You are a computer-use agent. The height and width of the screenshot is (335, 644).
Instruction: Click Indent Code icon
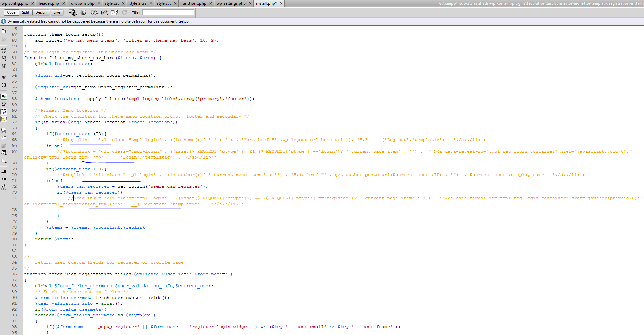(x=4, y=172)
